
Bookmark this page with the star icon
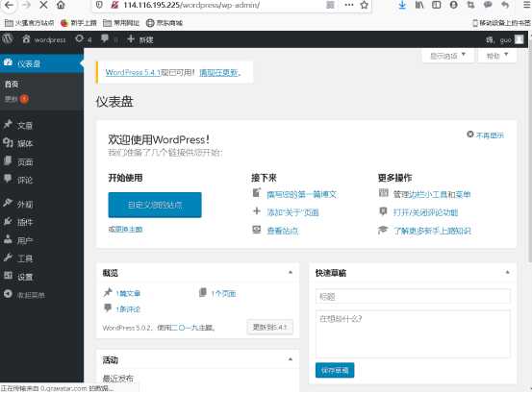pyautogui.click(x=364, y=5)
